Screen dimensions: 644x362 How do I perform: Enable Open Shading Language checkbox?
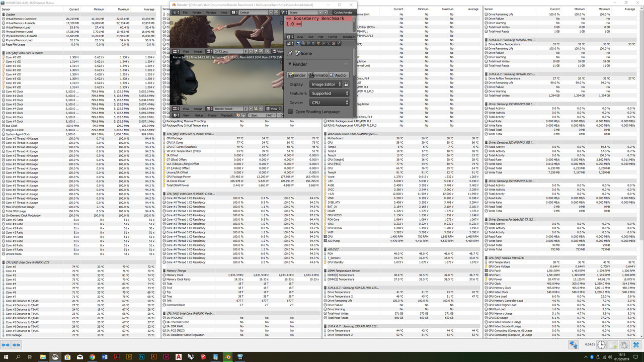(x=290, y=112)
